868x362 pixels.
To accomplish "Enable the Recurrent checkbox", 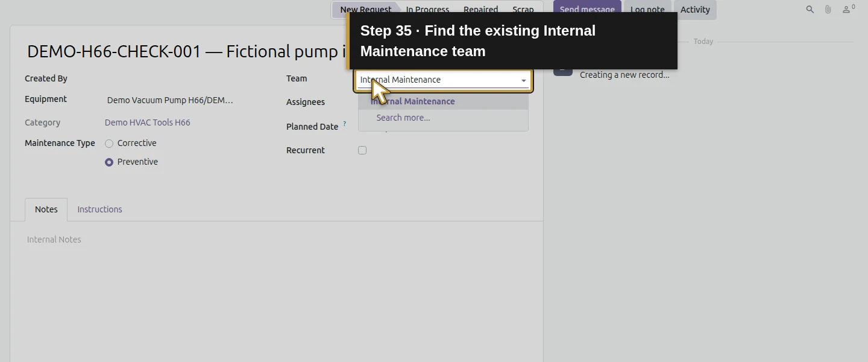I will tap(362, 150).
